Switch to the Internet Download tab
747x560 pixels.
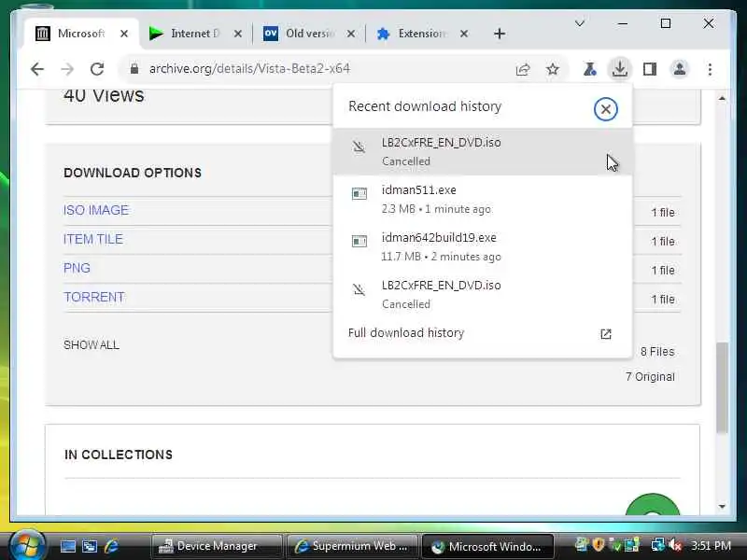tap(195, 34)
